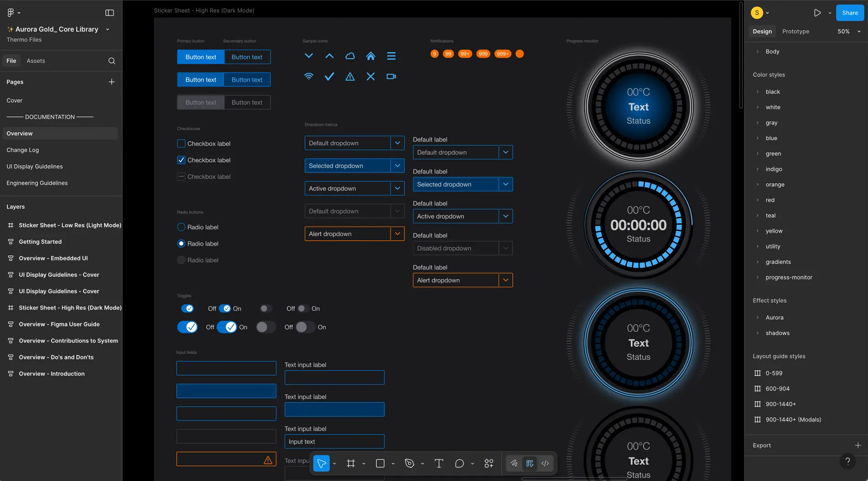
Task: Present prototype with play button
Action: 817,13
